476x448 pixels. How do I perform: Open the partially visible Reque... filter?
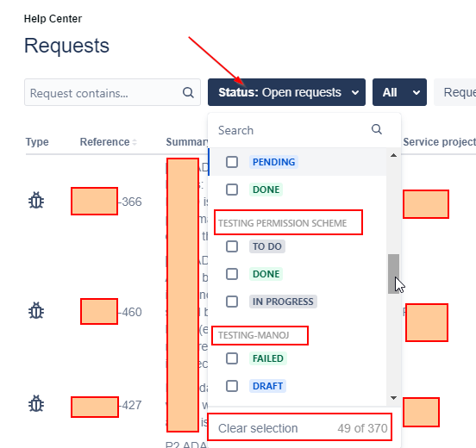point(455,92)
